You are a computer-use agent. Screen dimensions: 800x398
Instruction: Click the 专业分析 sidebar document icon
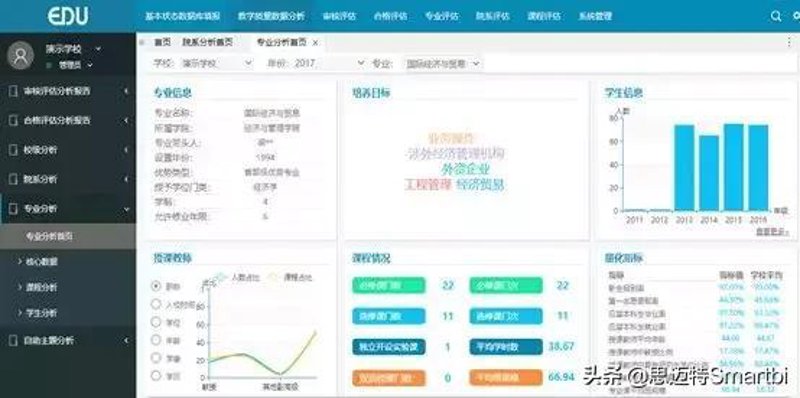13,209
